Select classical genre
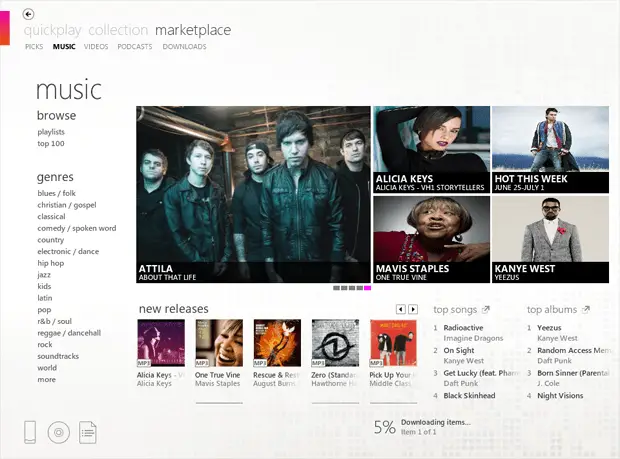Viewport: 620px width, 459px height. pyautogui.click(x=51, y=217)
